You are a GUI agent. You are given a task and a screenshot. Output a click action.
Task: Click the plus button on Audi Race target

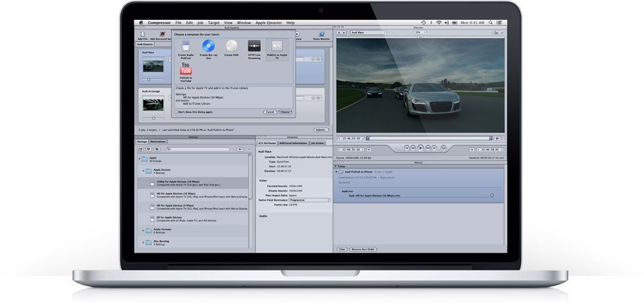(318, 59)
